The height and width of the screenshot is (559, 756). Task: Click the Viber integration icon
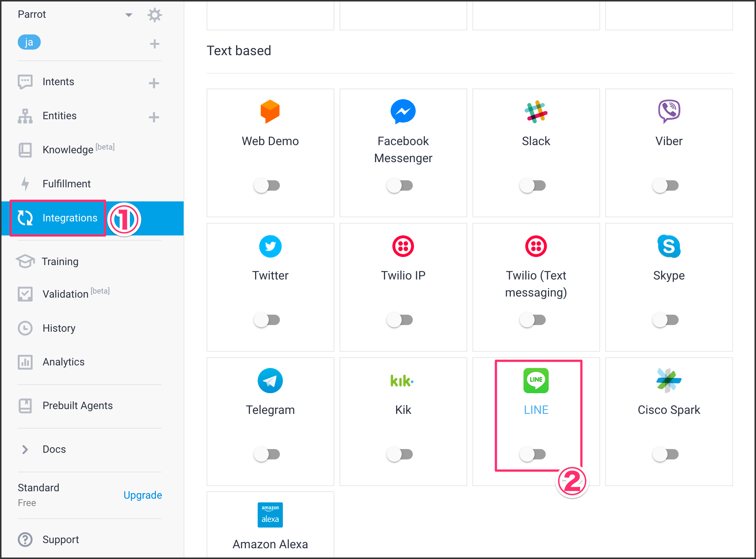(669, 111)
